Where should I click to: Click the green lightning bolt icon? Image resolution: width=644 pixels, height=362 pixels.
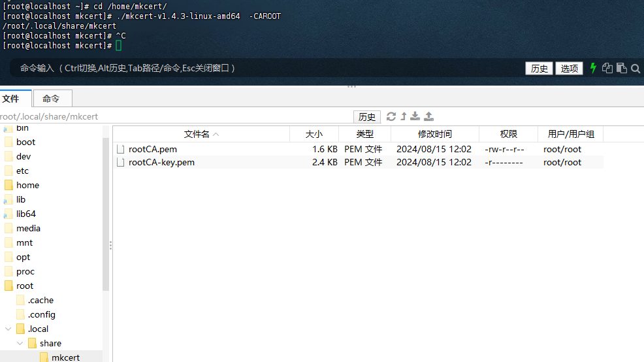(x=593, y=68)
